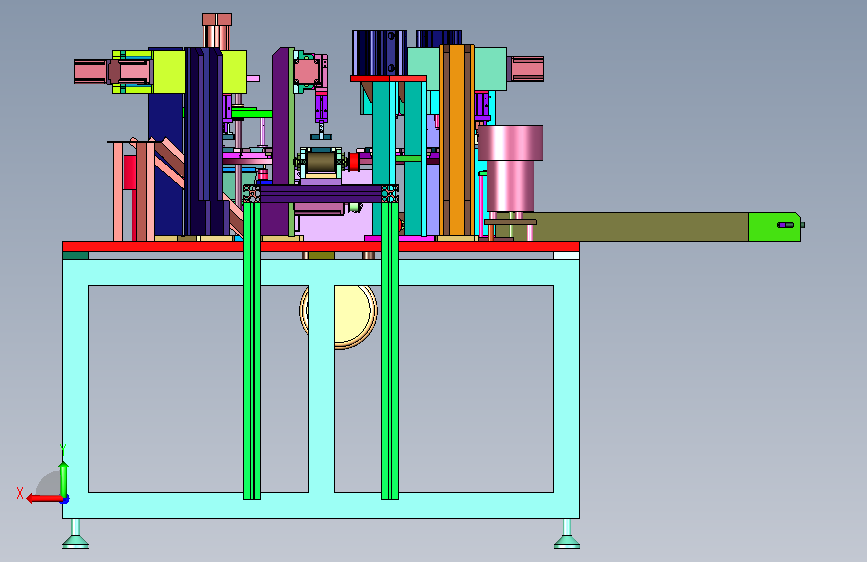Select the small white block under red plate

click(566, 256)
